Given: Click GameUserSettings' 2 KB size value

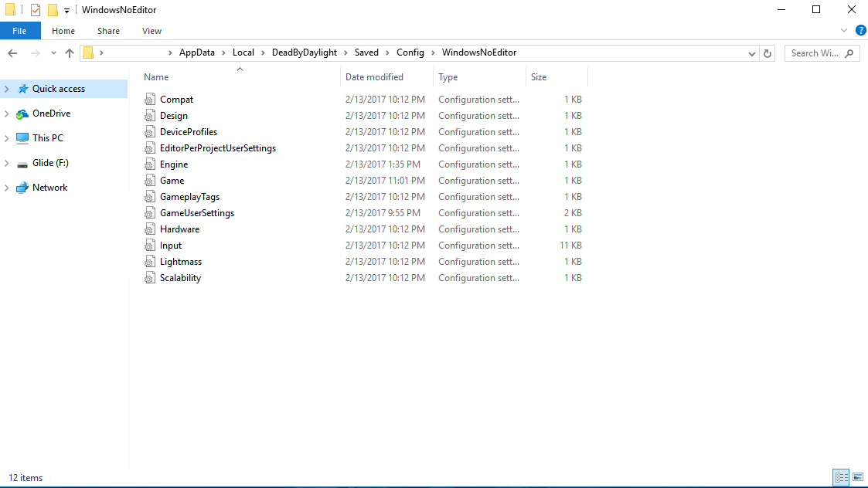Looking at the screenshot, I should (573, 212).
